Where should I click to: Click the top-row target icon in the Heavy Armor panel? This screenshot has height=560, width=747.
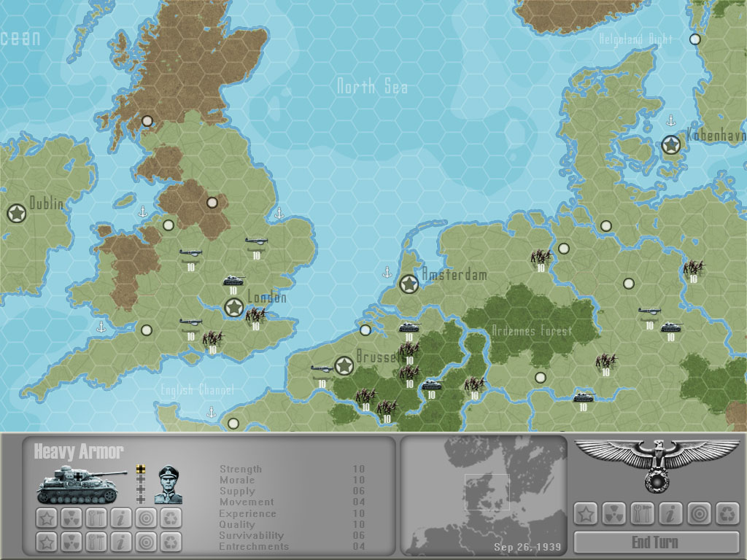pyautogui.click(x=146, y=518)
